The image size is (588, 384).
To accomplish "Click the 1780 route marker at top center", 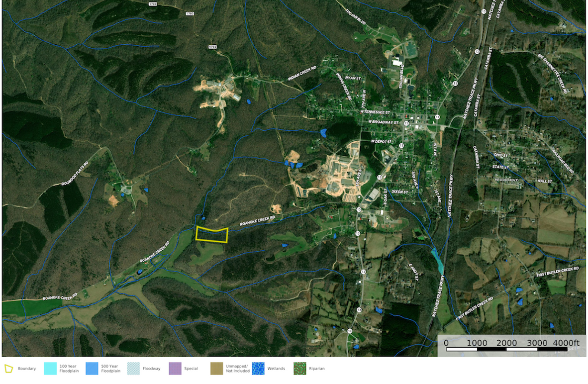I will (190, 12).
